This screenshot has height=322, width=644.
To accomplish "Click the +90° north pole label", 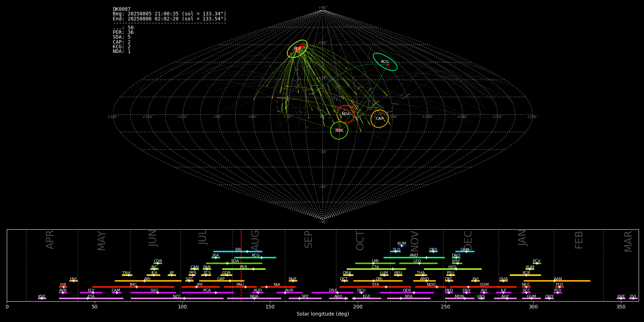I will [x=323, y=8].
